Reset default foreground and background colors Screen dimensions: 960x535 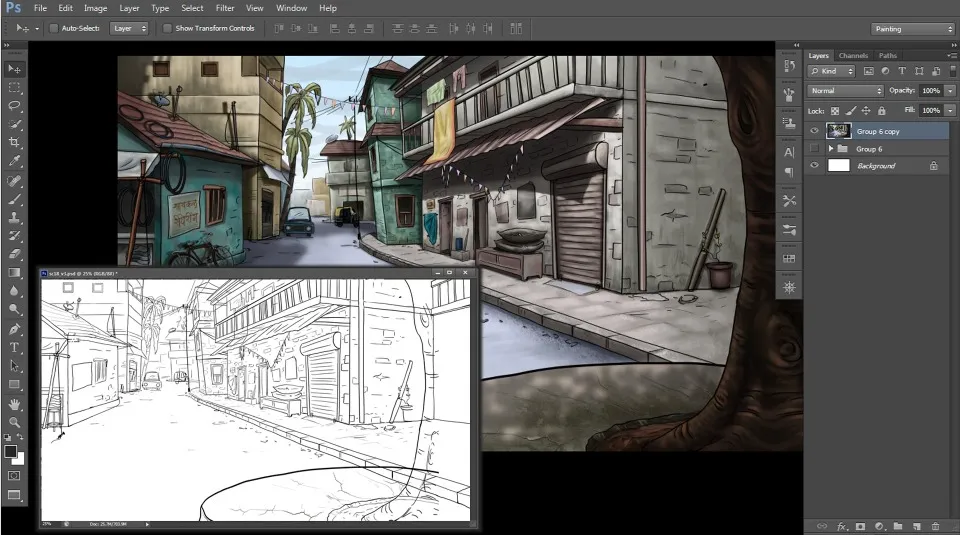[x=7, y=437]
